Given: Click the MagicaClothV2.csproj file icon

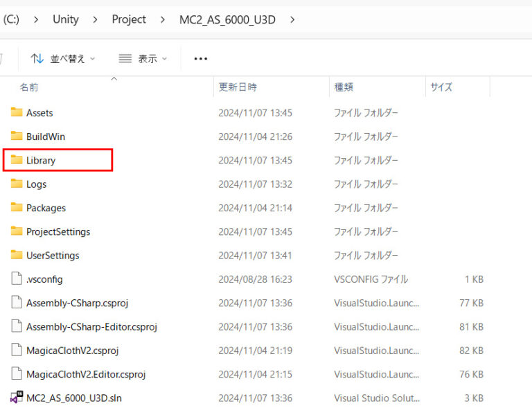Looking at the screenshot, I should (17, 350).
